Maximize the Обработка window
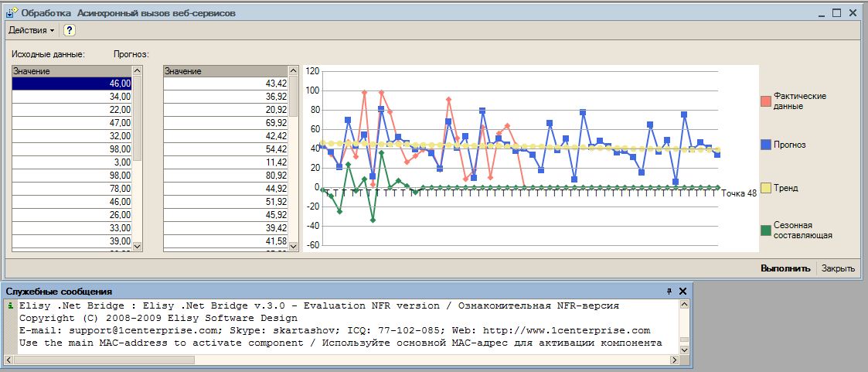The image size is (868, 372). click(836, 12)
